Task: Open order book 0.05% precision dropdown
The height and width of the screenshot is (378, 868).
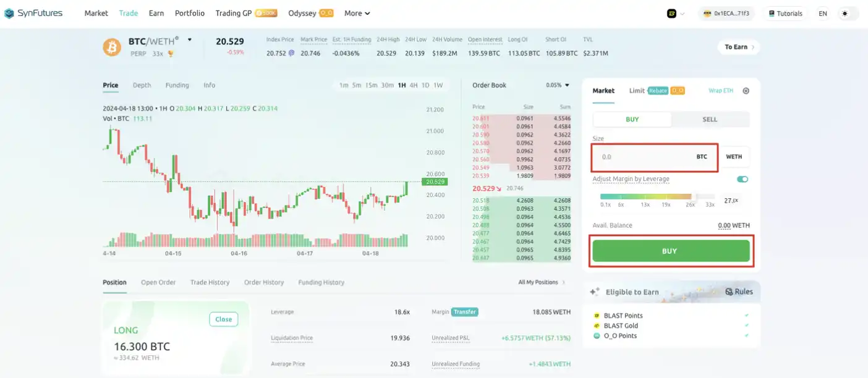Action: click(558, 85)
